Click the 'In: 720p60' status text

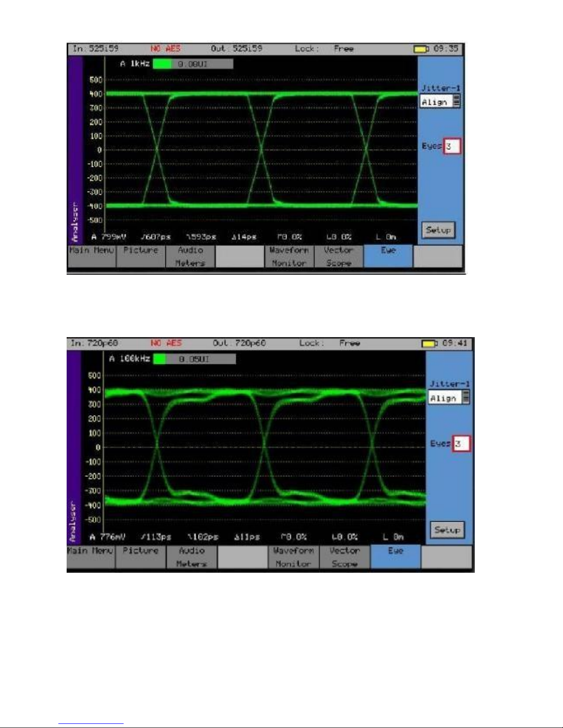pos(94,343)
